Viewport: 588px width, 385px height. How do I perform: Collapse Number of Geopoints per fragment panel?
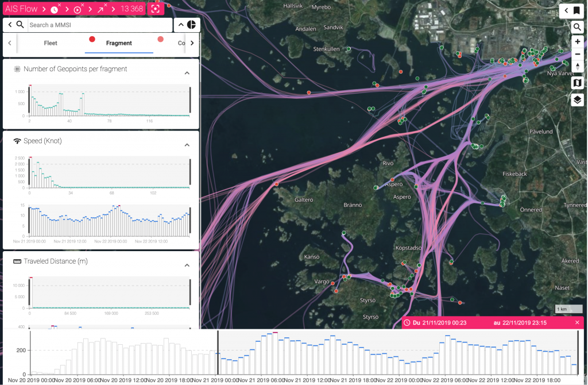(187, 73)
